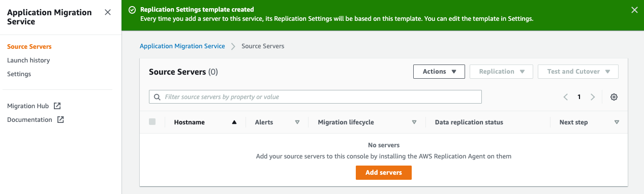Viewport: 644px width, 194px height.
Task: Open the Replication dropdown
Action: pos(501,72)
